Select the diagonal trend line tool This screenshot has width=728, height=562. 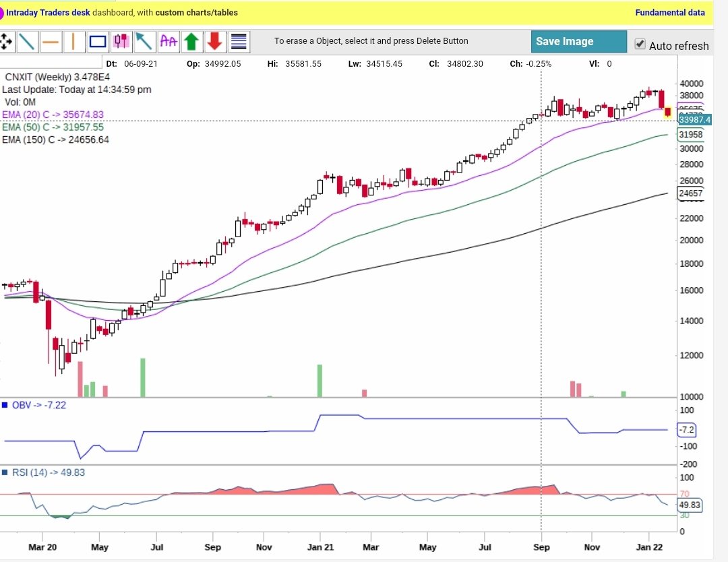coord(28,42)
